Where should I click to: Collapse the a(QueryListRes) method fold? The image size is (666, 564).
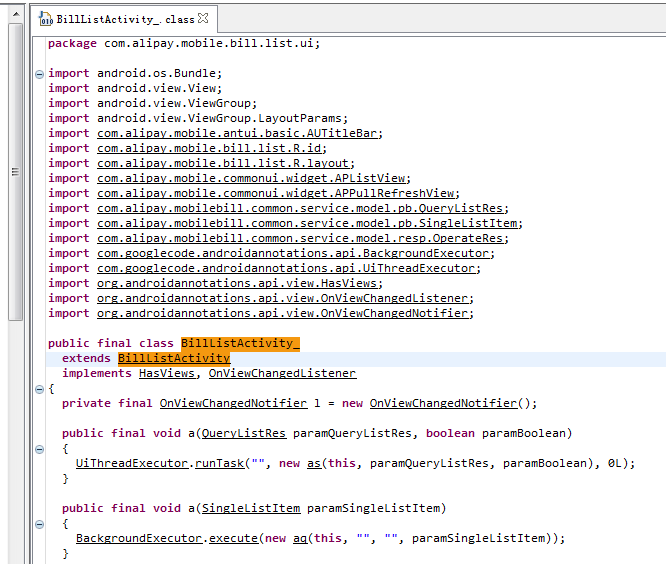click(39, 449)
